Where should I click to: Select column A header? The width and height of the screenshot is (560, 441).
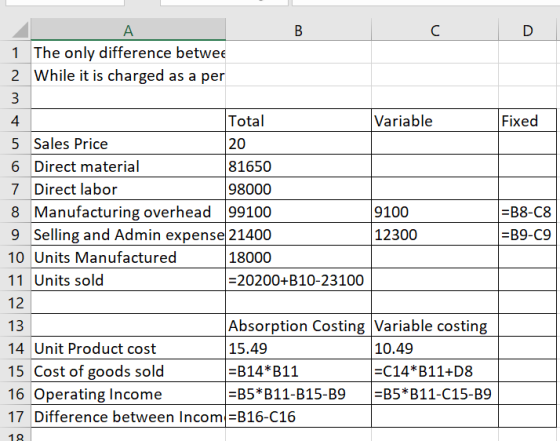128,30
